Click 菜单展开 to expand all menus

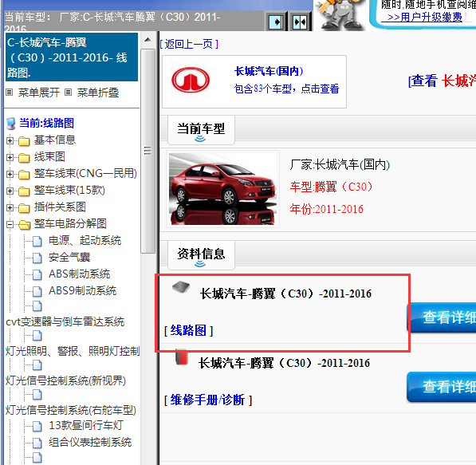click(x=39, y=93)
